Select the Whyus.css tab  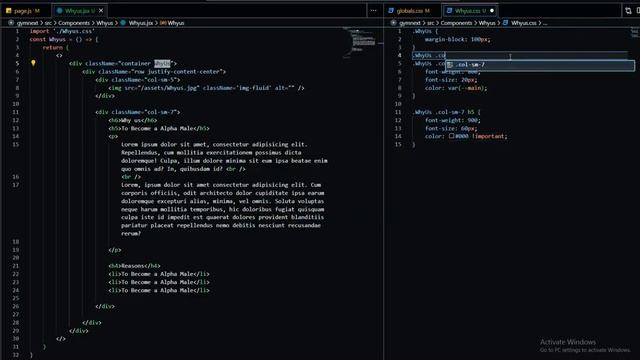(x=470, y=11)
